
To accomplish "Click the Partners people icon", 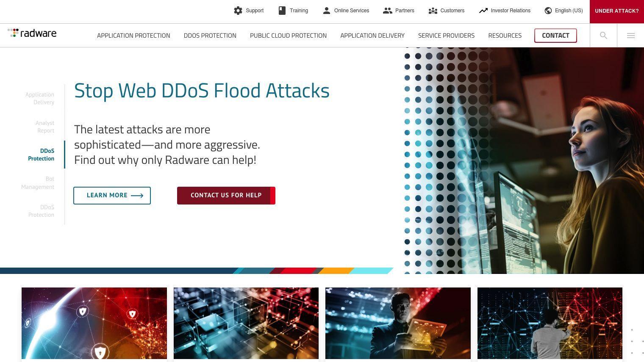I will click(x=388, y=11).
